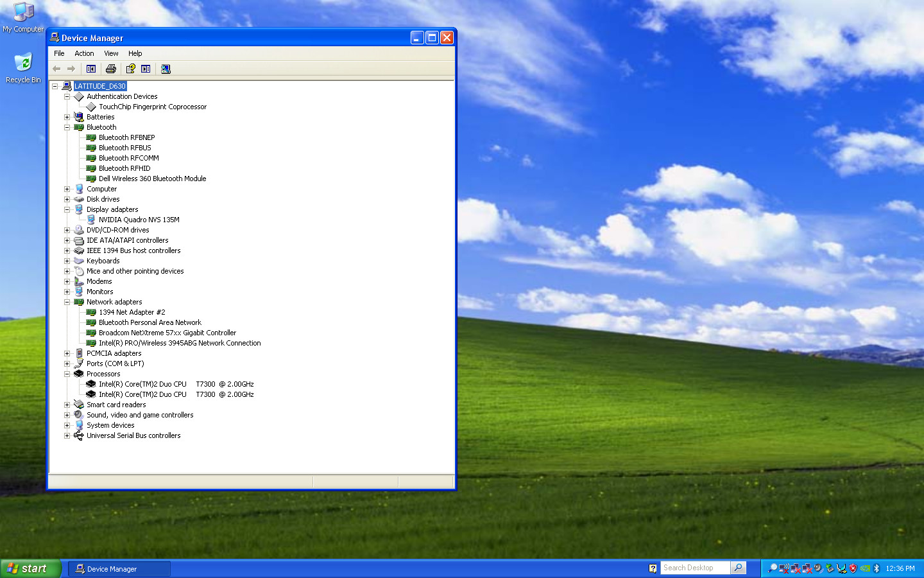This screenshot has width=924, height=578.
Task: Select the Bluetooth RFCOMM device
Action: [128, 158]
